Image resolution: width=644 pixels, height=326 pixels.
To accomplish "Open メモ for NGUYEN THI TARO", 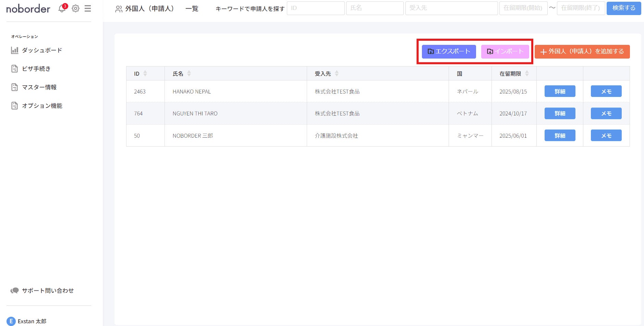I will (606, 113).
